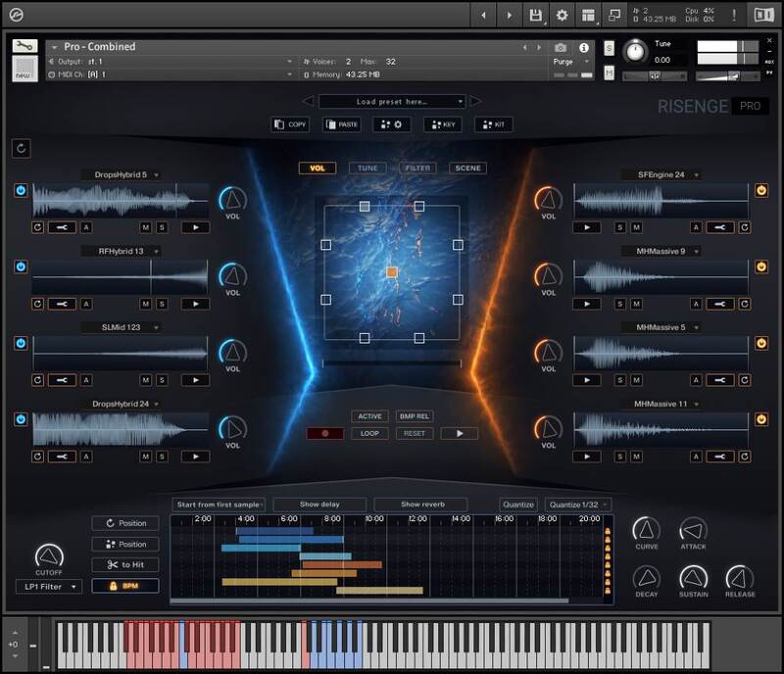Click the save disk icon in top bar
This screenshot has width=784, height=674.
click(535, 15)
